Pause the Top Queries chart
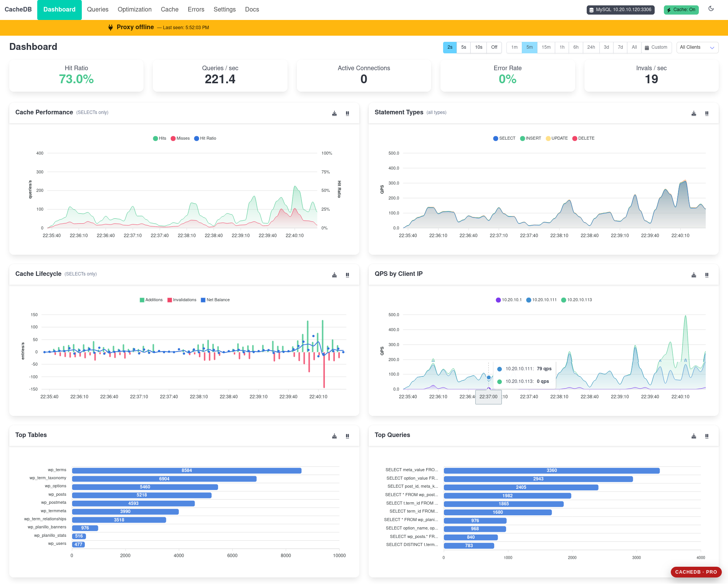This screenshot has height=584, width=728. 707,436
